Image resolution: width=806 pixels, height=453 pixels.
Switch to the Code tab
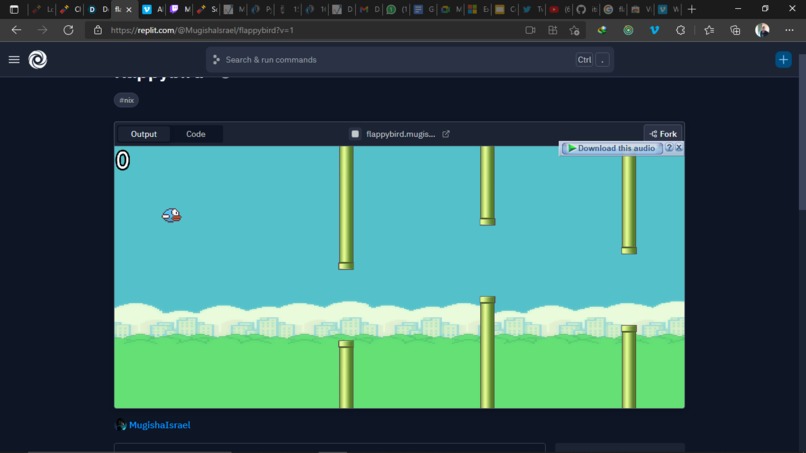click(x=196, y=134)
